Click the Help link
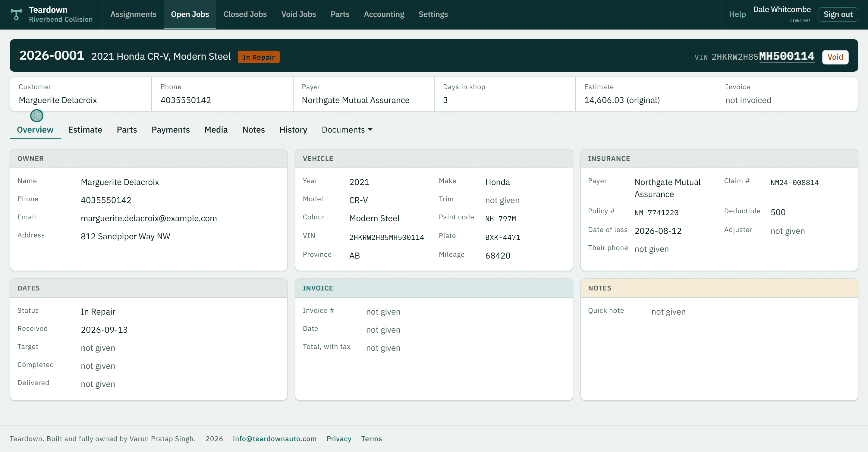The height and width of the screenshot is (452, 868). point(737,14)
